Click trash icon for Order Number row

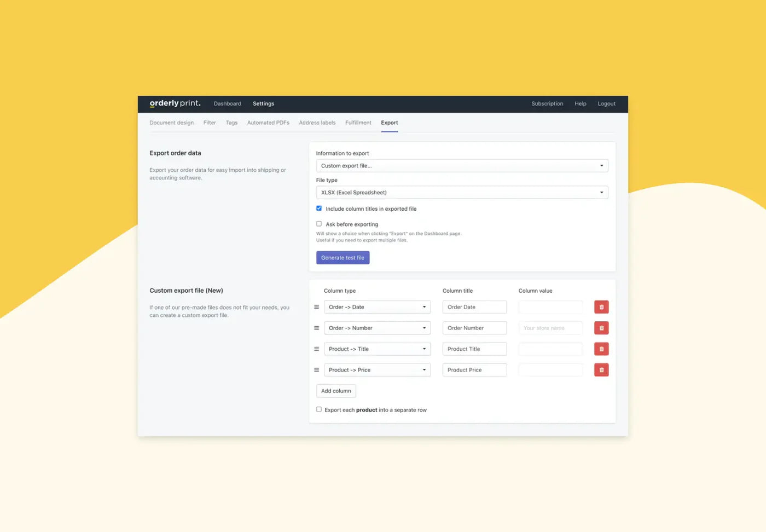tap(601, 328)
